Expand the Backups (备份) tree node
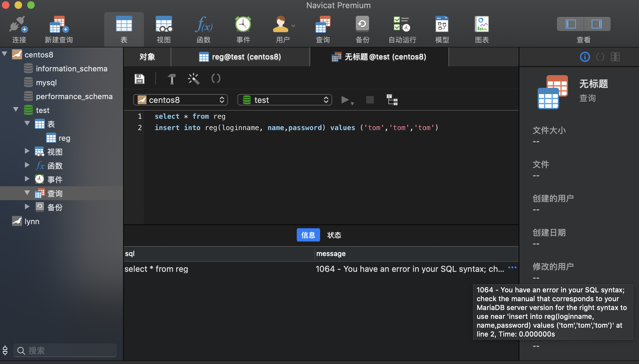This screenshot has width=639, height=364. coord(27,207)
